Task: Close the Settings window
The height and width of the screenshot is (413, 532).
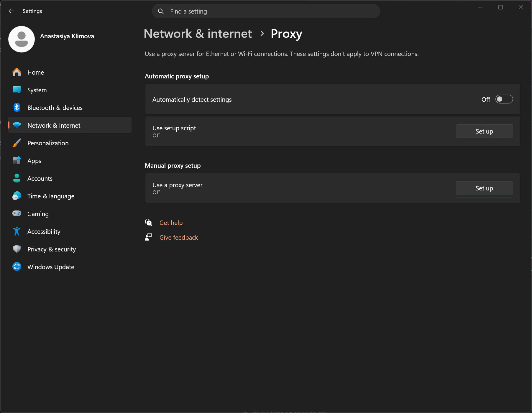Action: tap(521, 7)
